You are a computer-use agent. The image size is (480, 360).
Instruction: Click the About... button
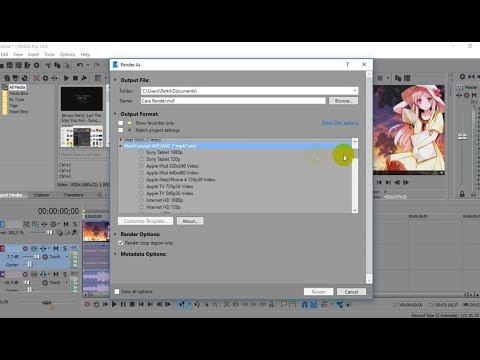[190, 221]
